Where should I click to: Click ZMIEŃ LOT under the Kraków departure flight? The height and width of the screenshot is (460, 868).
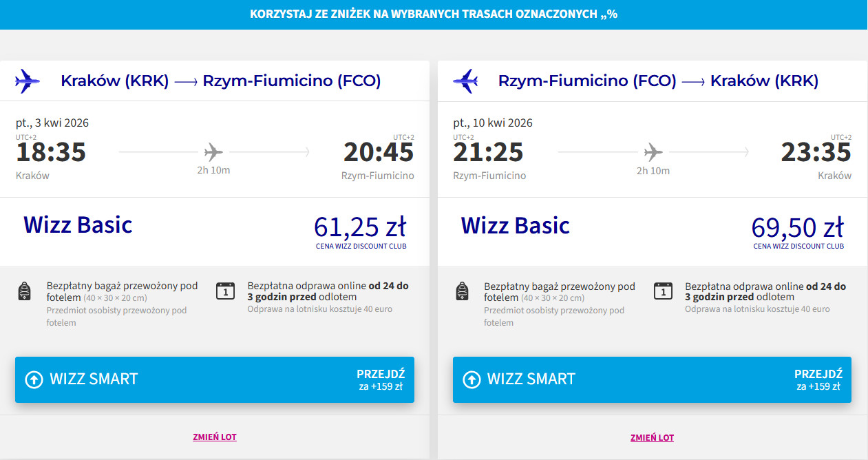[x=215, y=437]
